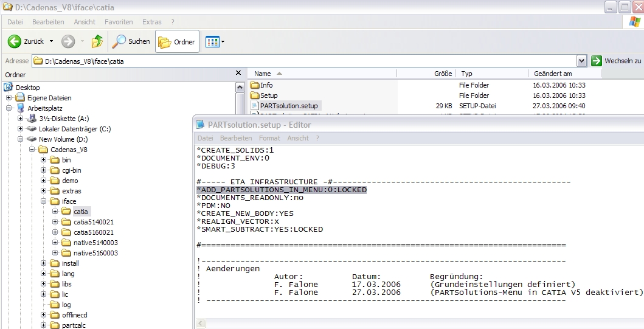Click the grey Forward arrow icon

click(x=68, y=41)
